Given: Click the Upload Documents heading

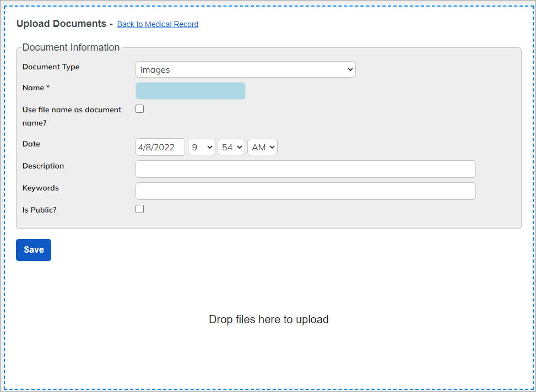Looking at the screenshot, I should click(x=62, y=24).
